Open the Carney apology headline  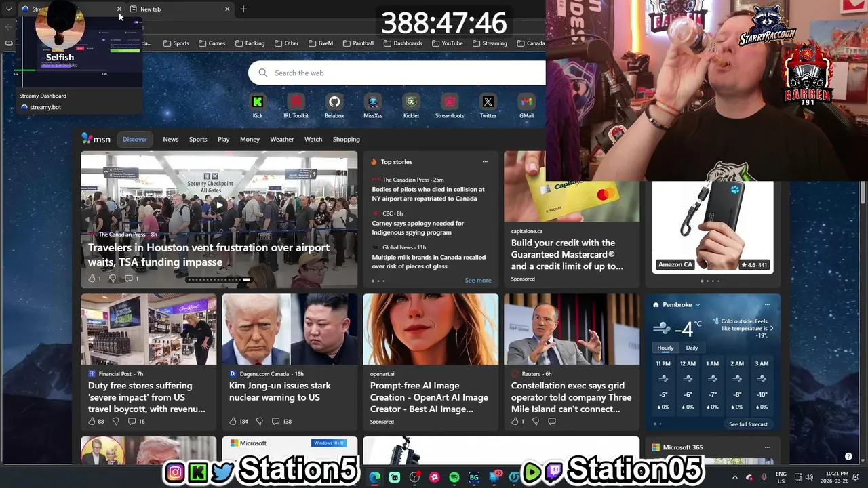click(418, 228)
